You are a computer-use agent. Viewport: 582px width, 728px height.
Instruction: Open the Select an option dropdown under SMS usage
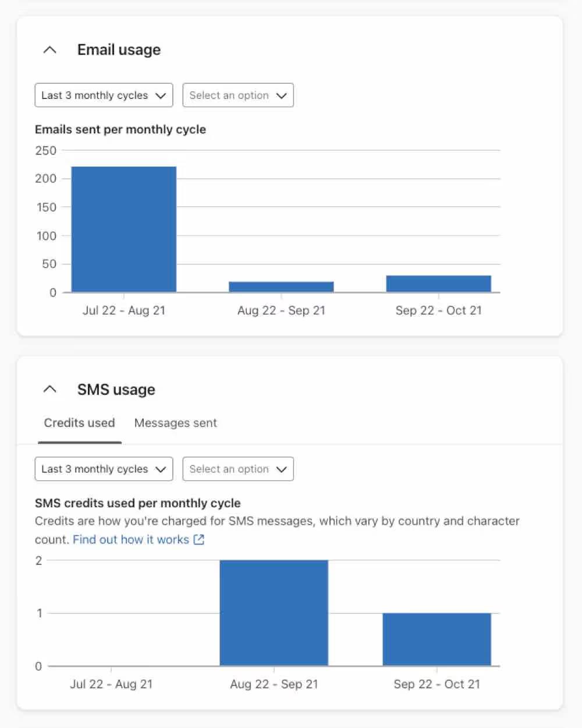coord(237,469)
